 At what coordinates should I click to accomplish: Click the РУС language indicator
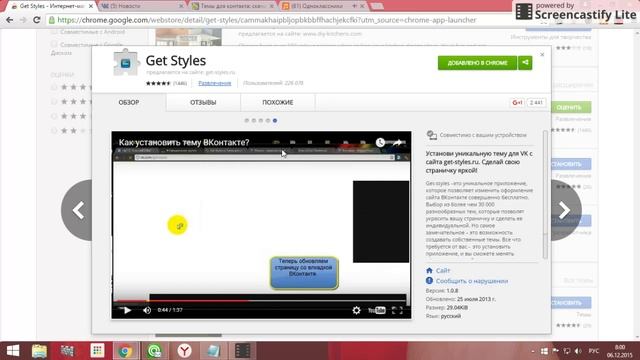coord(593,351)
